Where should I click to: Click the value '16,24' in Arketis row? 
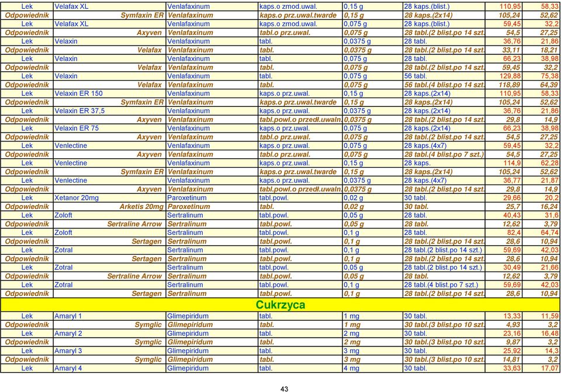tap(549, 207)
